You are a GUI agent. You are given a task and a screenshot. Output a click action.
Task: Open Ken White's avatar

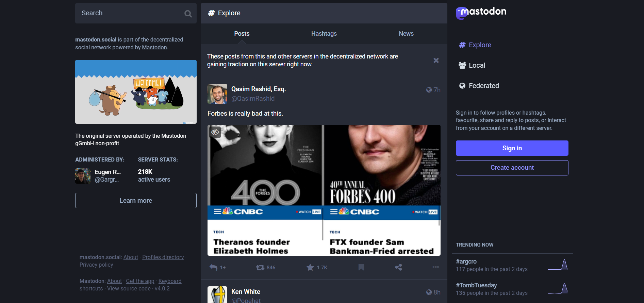tap(217, 294)
